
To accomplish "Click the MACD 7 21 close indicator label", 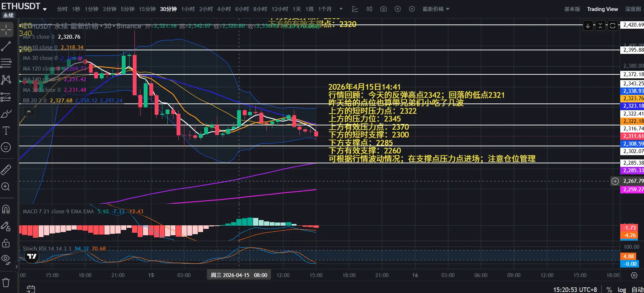I will tap(58, 212).
